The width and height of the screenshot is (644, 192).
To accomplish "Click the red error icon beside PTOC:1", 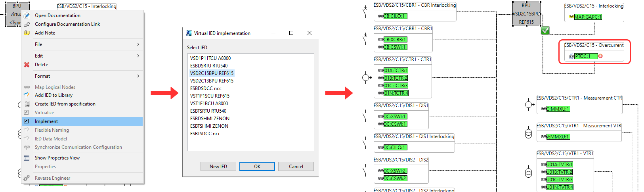I will click(x=600, y=56).
